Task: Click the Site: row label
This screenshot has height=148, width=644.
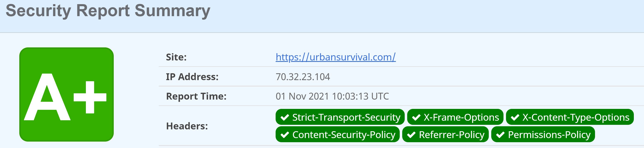Action: tap(176, 57)
